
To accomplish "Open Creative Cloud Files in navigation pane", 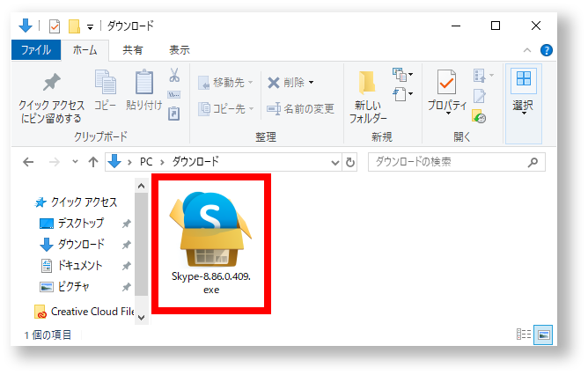I will [x=85, y=312].
